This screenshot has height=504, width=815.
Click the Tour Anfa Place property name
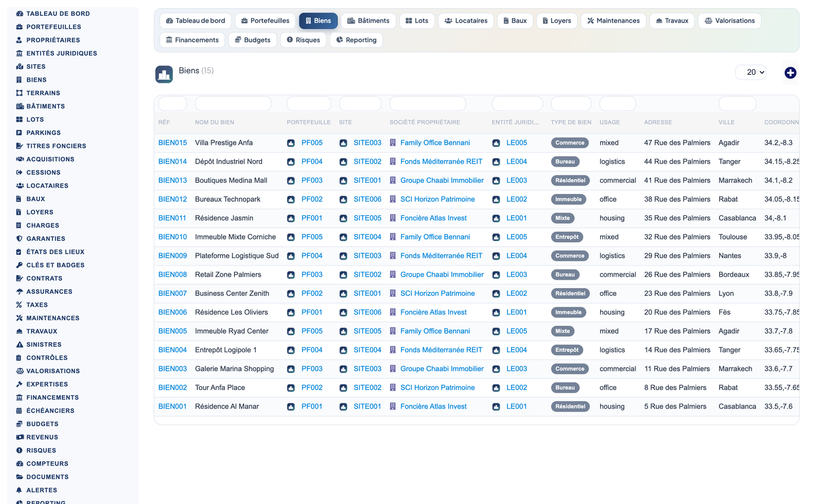[x=220, y=388]
